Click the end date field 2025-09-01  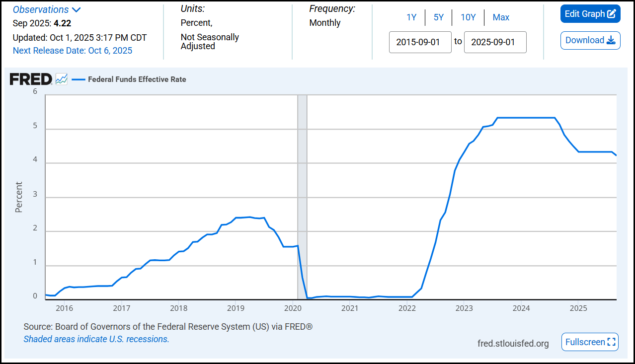click(x=495, y=42)
